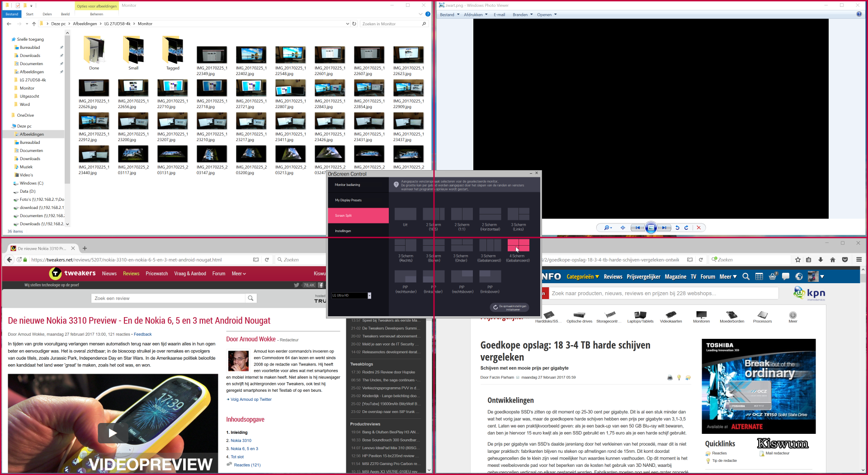The height and width of the screenshot is (475, 868).
Task: Click the fit-to-window icon in Photo Viewer
Action: pos(623,228)
